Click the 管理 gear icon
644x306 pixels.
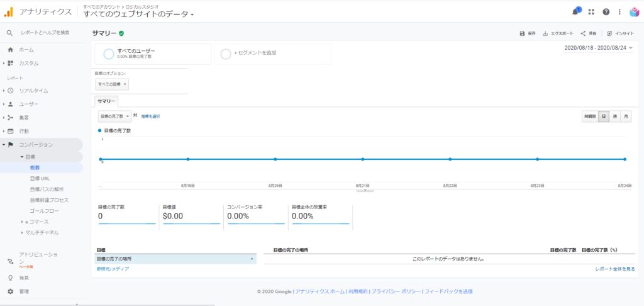coord(11,291)
